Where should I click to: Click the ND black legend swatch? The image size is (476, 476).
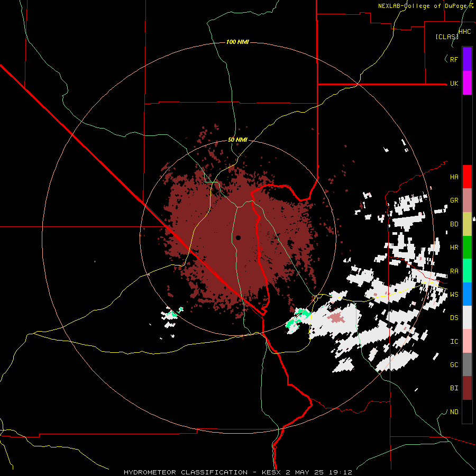pos(467,411)
